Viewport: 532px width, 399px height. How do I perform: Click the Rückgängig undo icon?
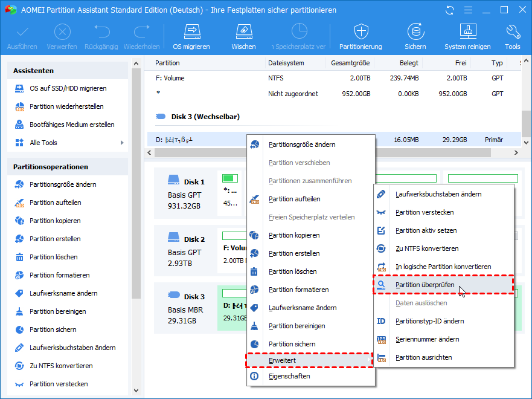[102, 31]
